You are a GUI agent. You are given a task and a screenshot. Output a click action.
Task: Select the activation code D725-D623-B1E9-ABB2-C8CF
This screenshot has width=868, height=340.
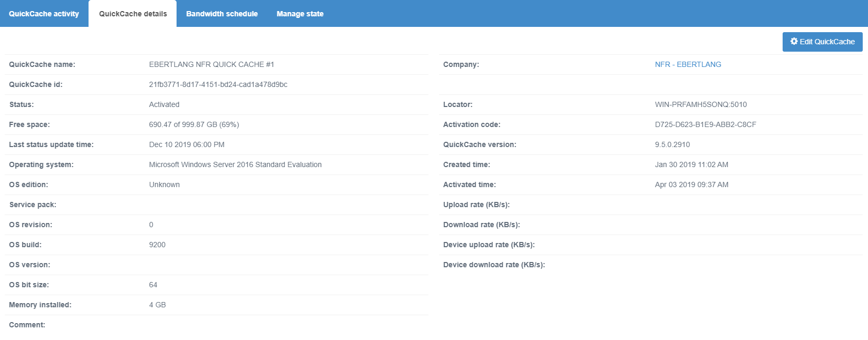tap(705, 124)
